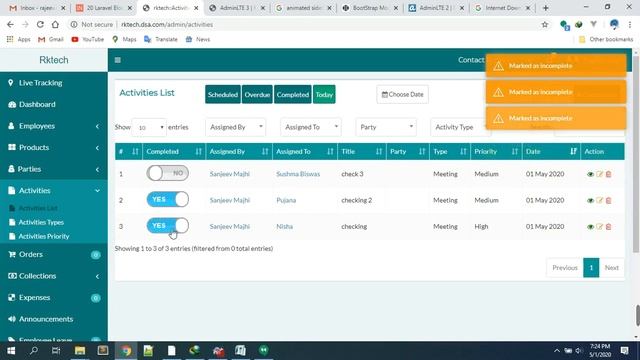This screenshot has width=640, height=360.
Task: Sort table by Title column
Action: 362,151
